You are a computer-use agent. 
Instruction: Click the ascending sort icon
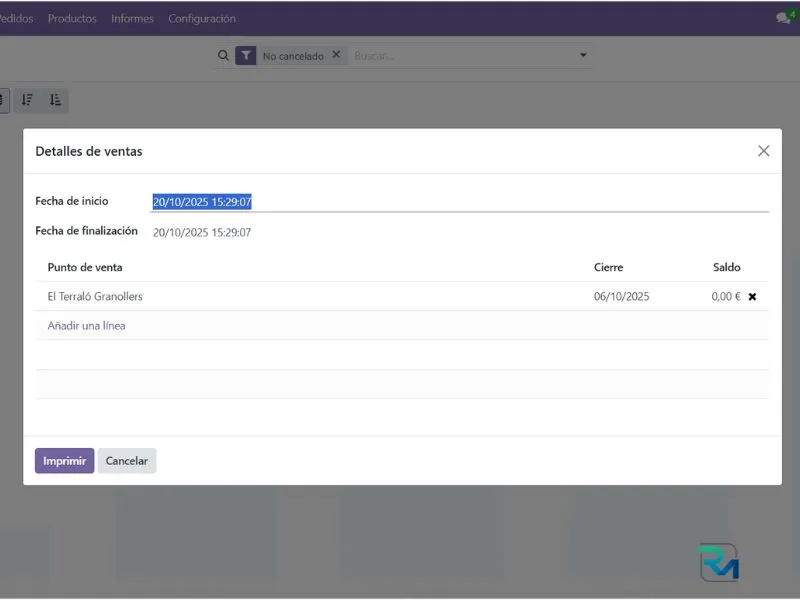point(55,100)
